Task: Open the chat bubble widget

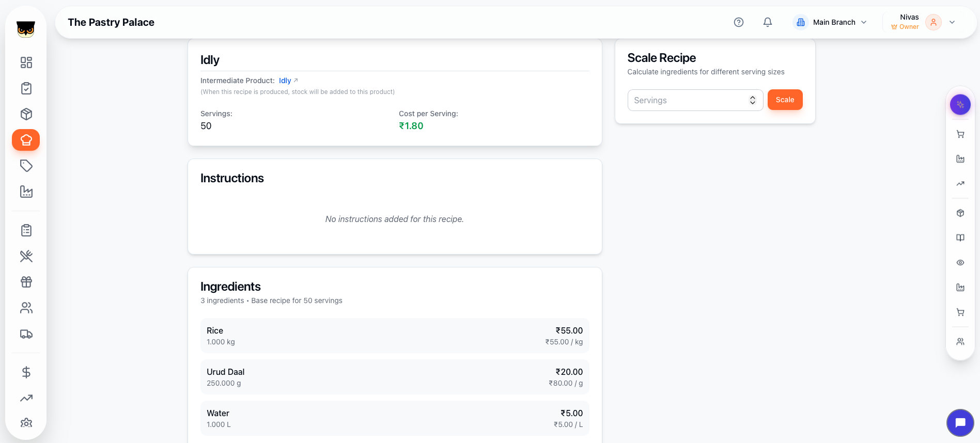Action: [960, 423]
